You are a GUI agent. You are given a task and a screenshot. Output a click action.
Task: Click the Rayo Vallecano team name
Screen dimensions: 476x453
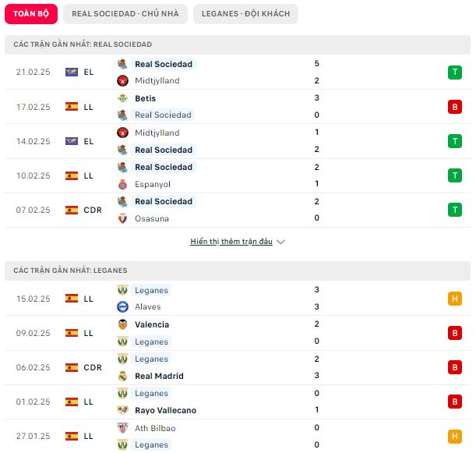pos(165,410)
